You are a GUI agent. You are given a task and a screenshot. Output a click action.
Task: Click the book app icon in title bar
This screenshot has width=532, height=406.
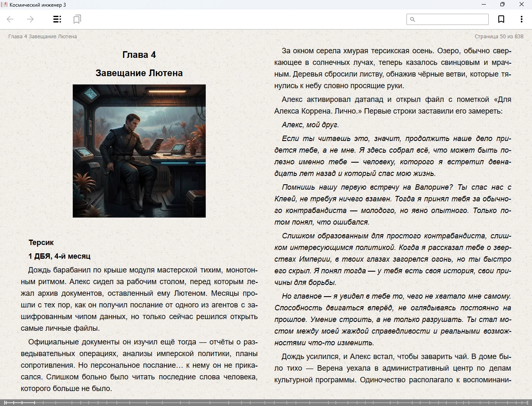pyautogui.click(x=4, y=5)
